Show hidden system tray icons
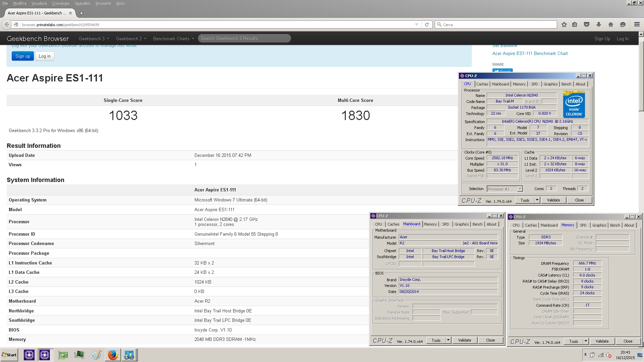This screenshot has width=644, height=362. point(585,355)
